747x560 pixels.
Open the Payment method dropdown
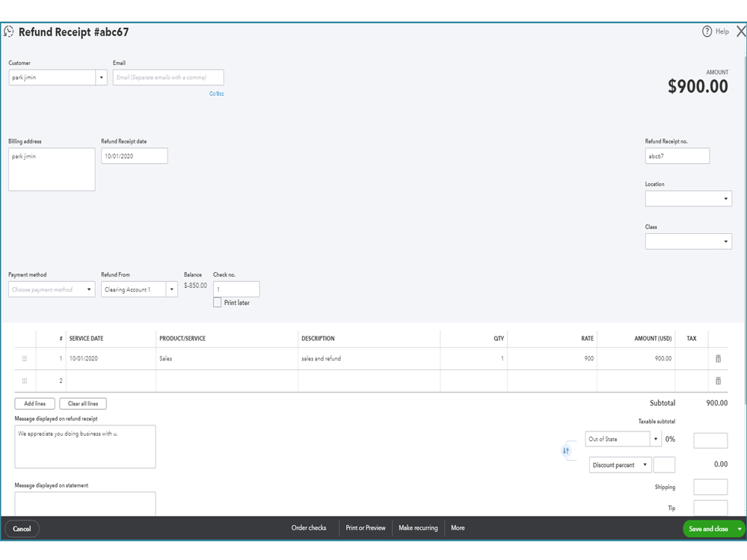pyautogui.click(x=89, y=289)
